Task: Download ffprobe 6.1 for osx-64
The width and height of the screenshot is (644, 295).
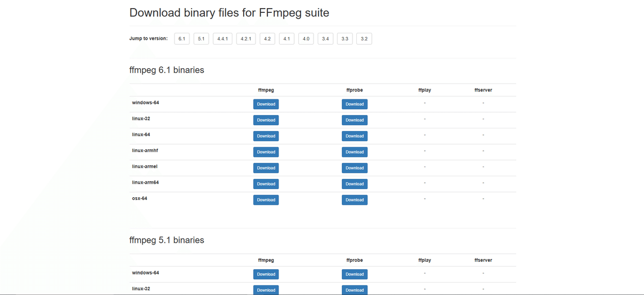Action: 354,200
